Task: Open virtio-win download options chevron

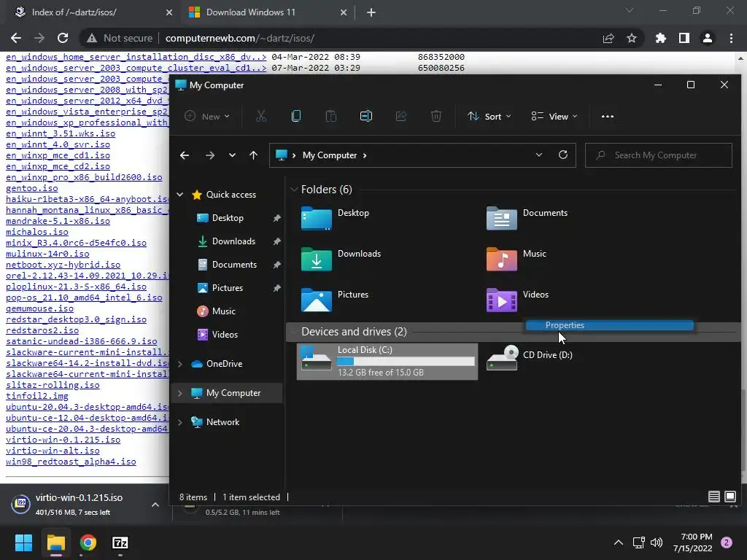Action: click(x=155, y=505)
